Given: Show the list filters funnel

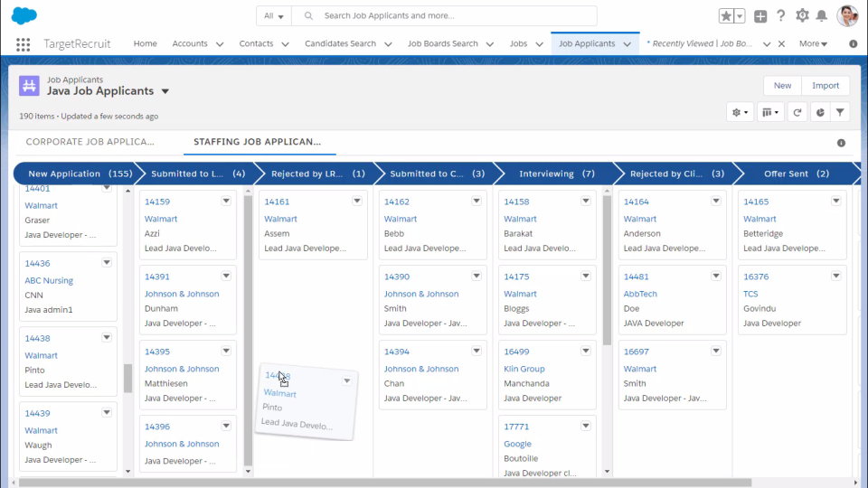Looking at the screenshot, I should [x=840, y=112].
